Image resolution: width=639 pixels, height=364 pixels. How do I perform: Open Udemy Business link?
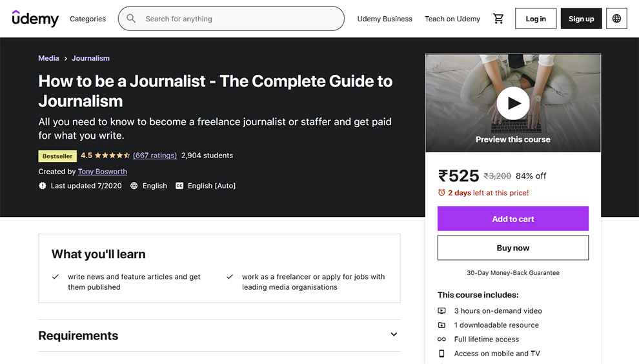pyautogui.click(x=385, y=19)
